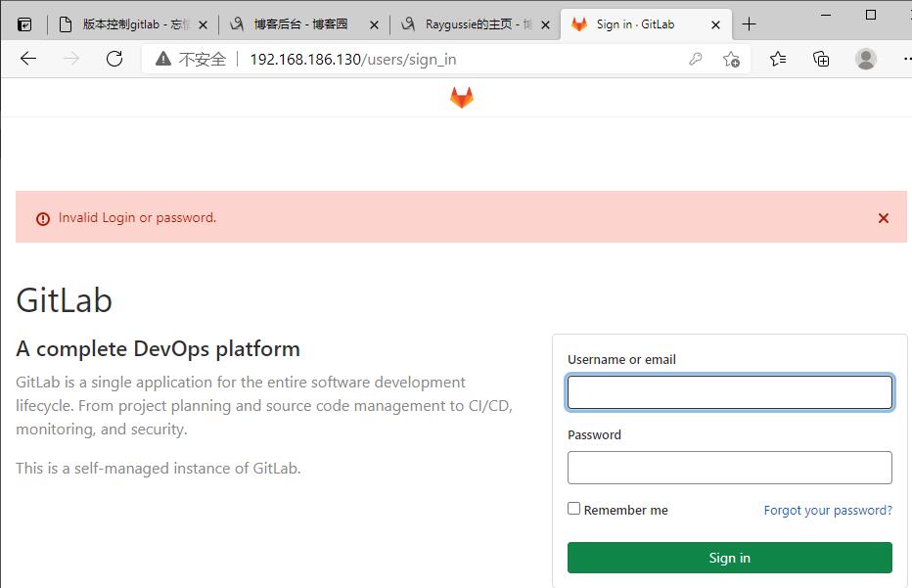The width and height of the screenshot is (912, 588).
Task: Close the Sign in · GitLab tab
Action: [715, 25]
